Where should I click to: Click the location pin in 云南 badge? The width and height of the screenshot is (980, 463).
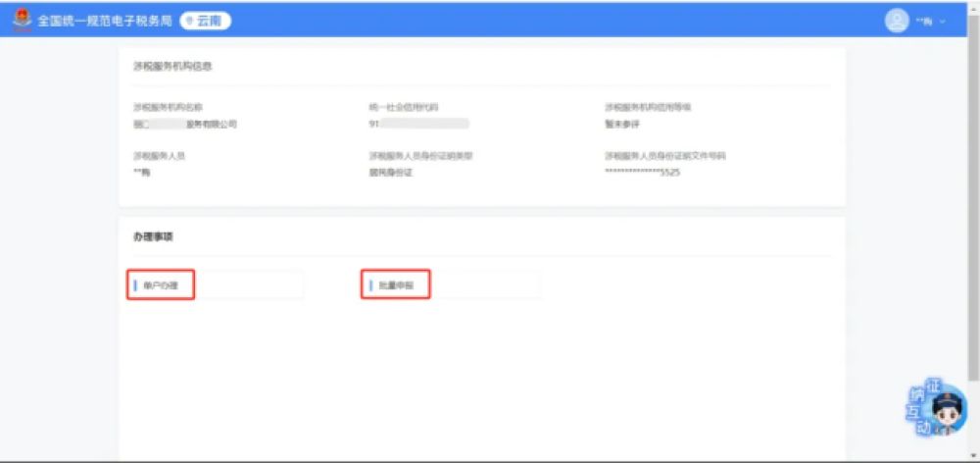[190, 21]
